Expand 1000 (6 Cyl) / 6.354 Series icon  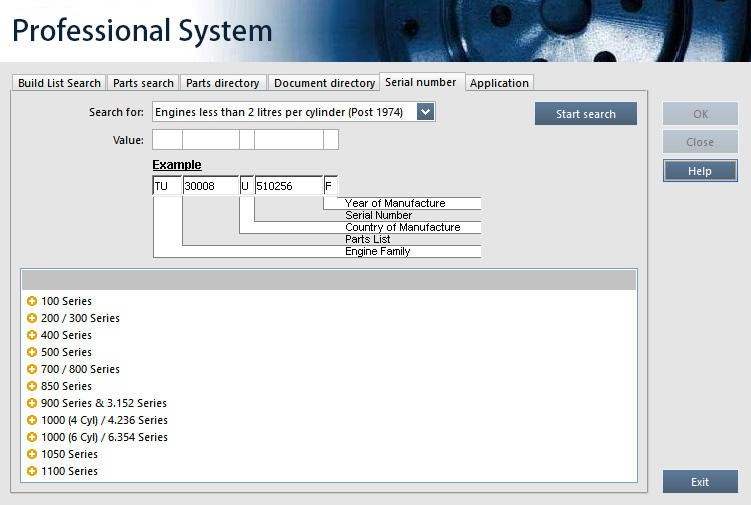(32, 437)
